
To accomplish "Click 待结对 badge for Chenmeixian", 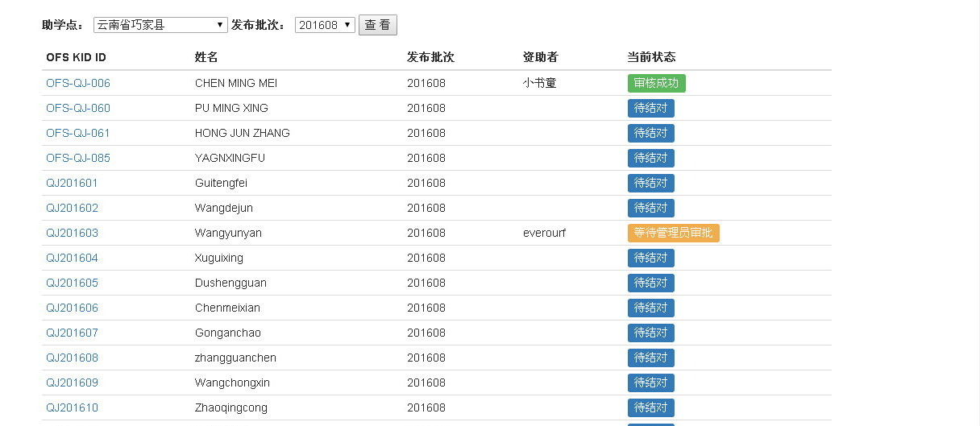I will [651, 308].
